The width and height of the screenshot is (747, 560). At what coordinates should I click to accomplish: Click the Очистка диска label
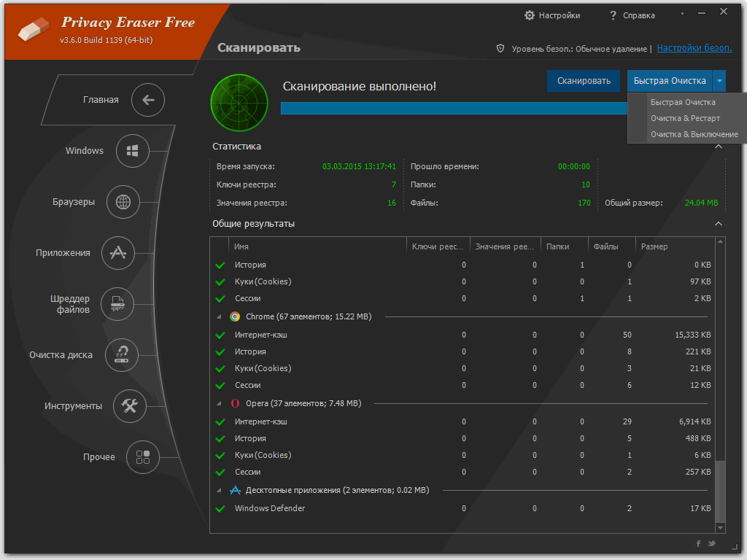click(x=61, y=355)
